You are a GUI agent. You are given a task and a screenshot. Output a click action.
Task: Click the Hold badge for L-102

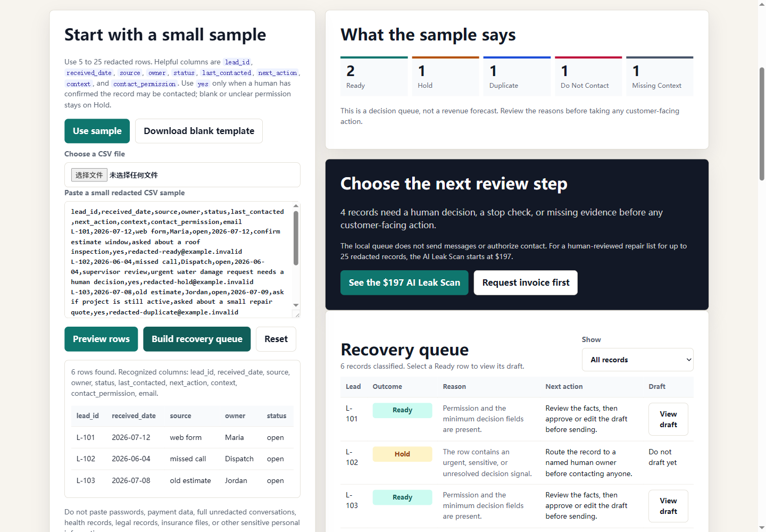coord(402,454)
